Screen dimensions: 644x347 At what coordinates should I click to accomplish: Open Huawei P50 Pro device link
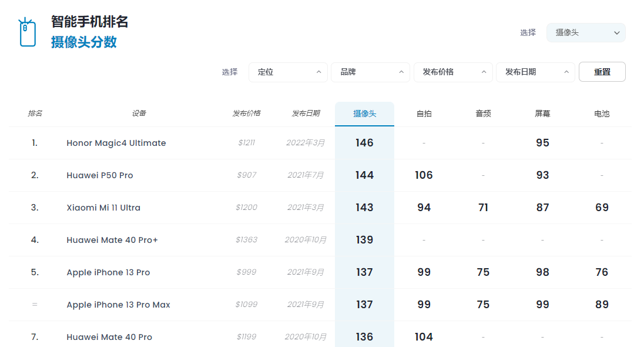[100, 175]
